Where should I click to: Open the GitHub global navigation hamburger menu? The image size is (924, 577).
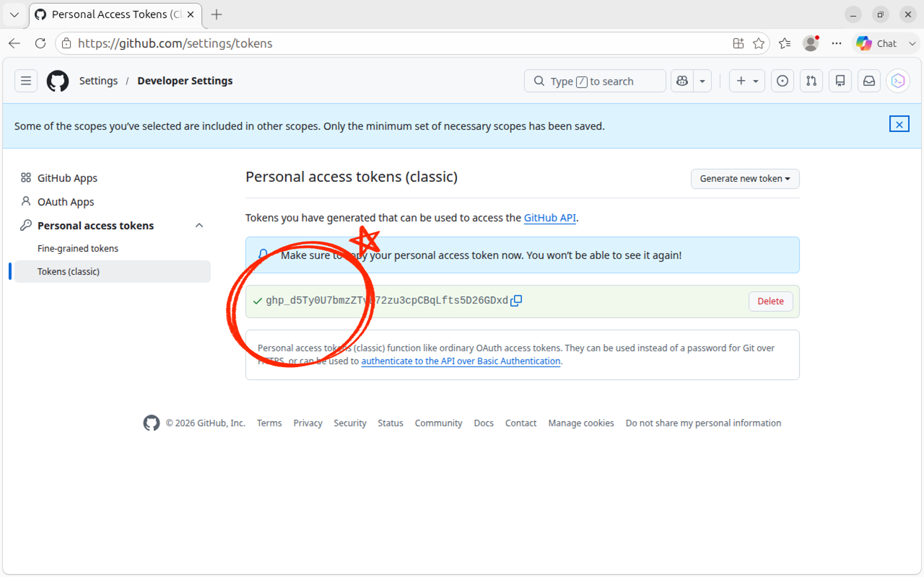click(x=26, y=81)
